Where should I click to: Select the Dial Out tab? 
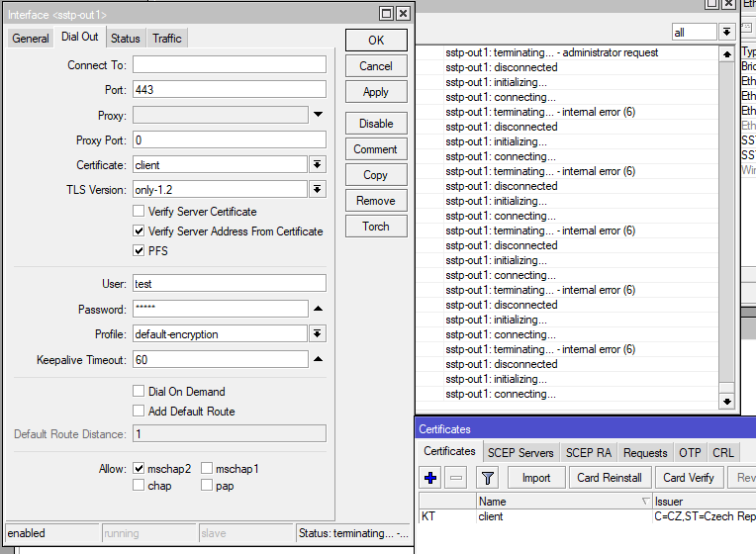tap(79, 38)
